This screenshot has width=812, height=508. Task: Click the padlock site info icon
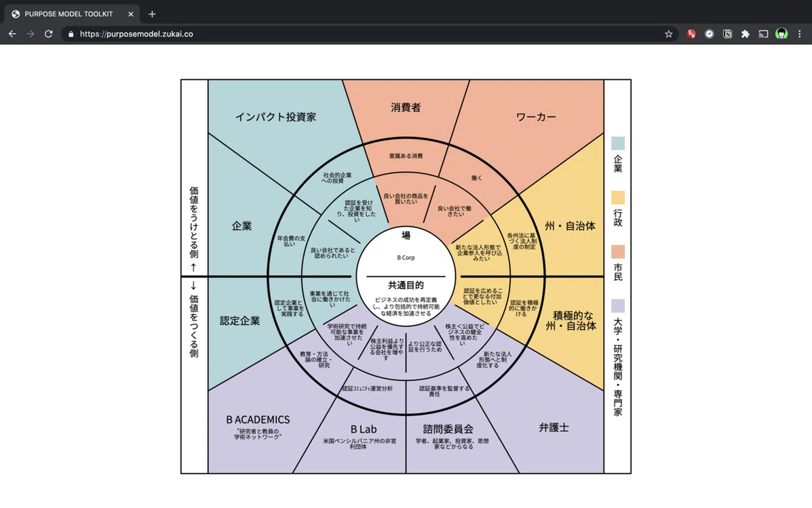71,34
